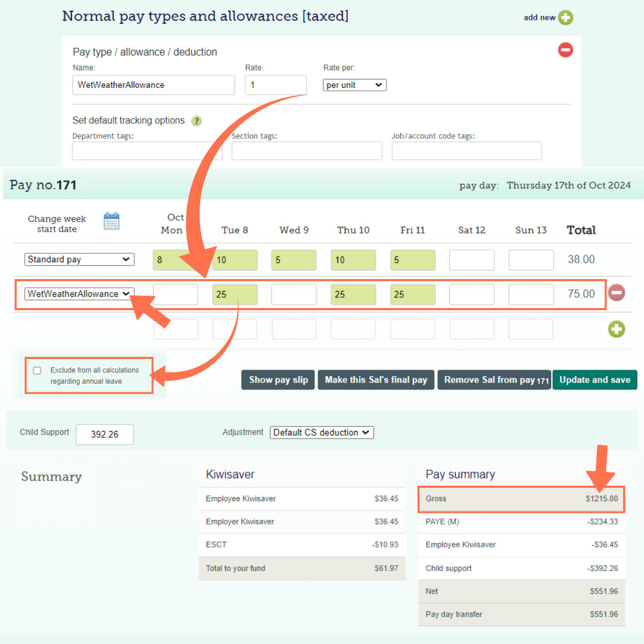Click the Update and save button
The width and height of the screenshot is (644, 644).
pos(595,379)
